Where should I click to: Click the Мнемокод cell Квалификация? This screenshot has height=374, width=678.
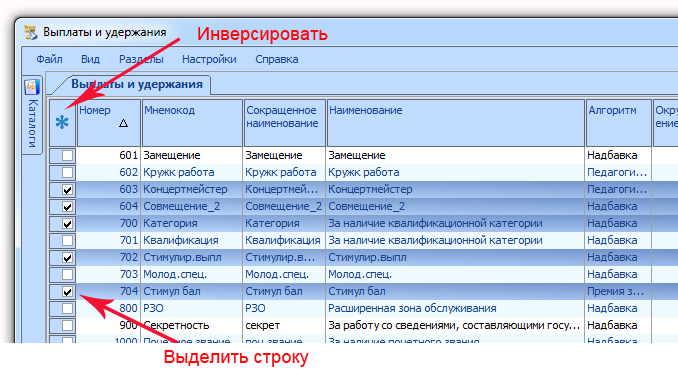click(x=192, y=240)
